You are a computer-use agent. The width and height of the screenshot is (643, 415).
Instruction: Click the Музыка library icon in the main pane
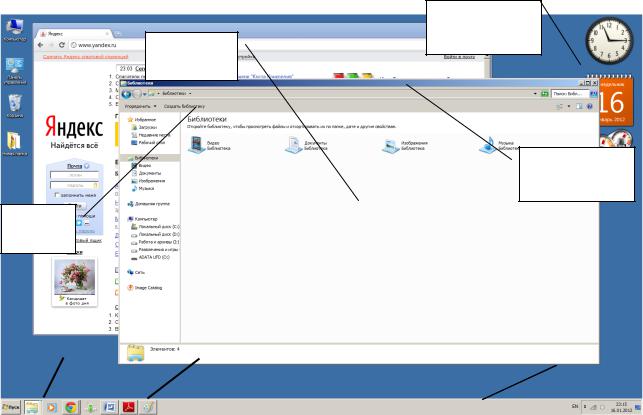click(x=488, y=145)
